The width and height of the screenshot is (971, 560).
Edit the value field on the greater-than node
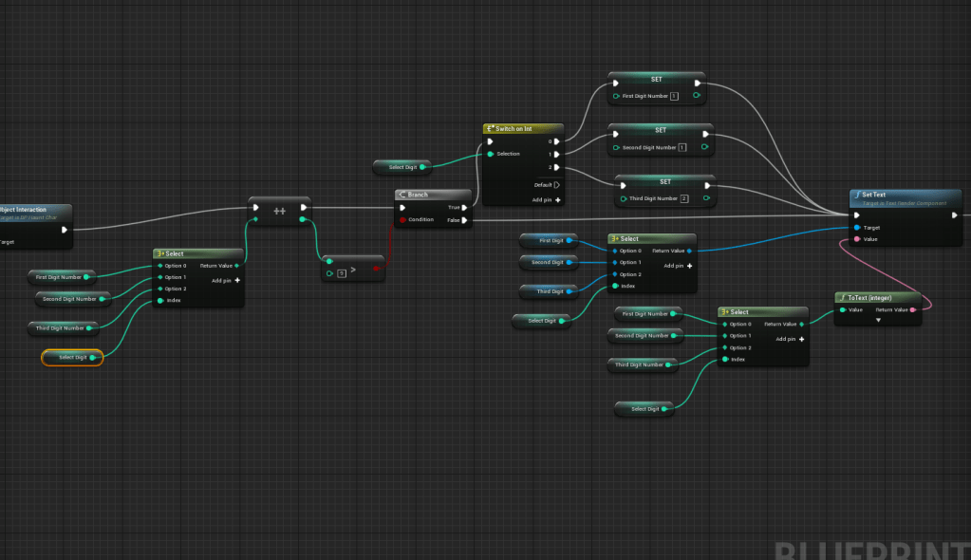tap(341, 273)
